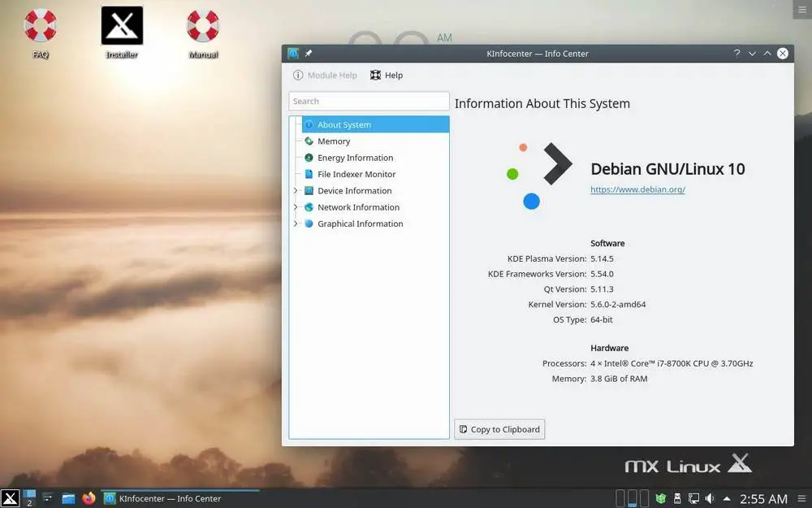Select About System in the module tree
The image size is (812, 508).
pos(375,124)
